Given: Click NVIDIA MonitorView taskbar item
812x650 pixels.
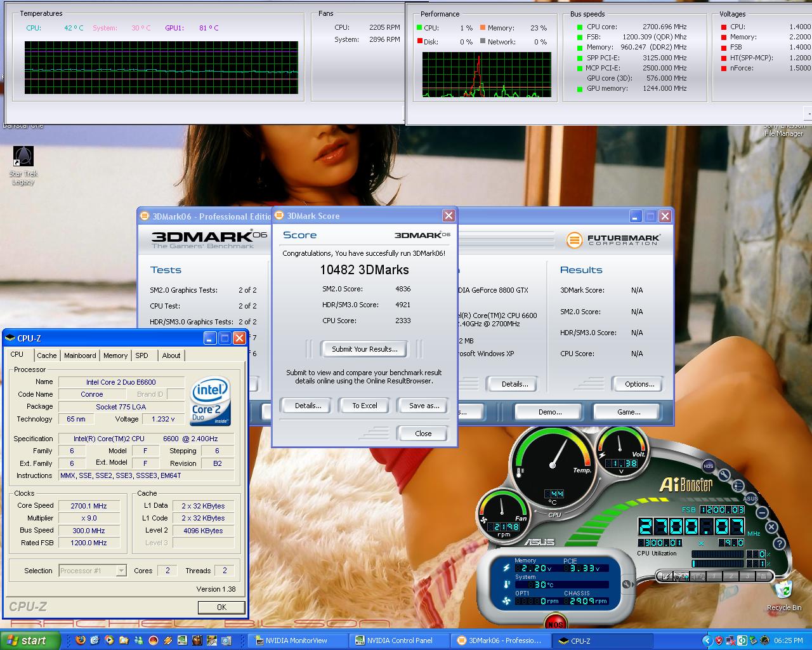Looking at the screenshot, I should click(x=297, y=640).
